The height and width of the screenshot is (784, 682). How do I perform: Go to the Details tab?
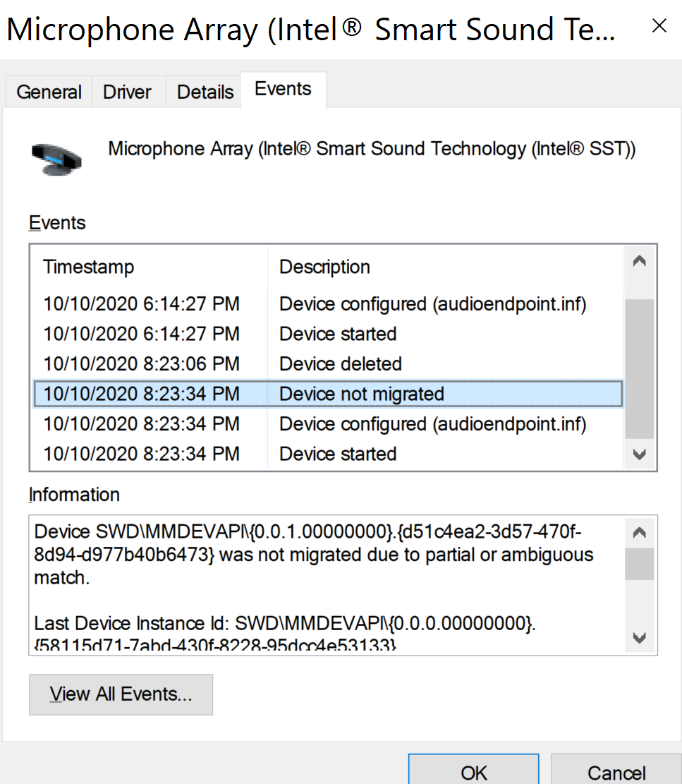point(205,92)
